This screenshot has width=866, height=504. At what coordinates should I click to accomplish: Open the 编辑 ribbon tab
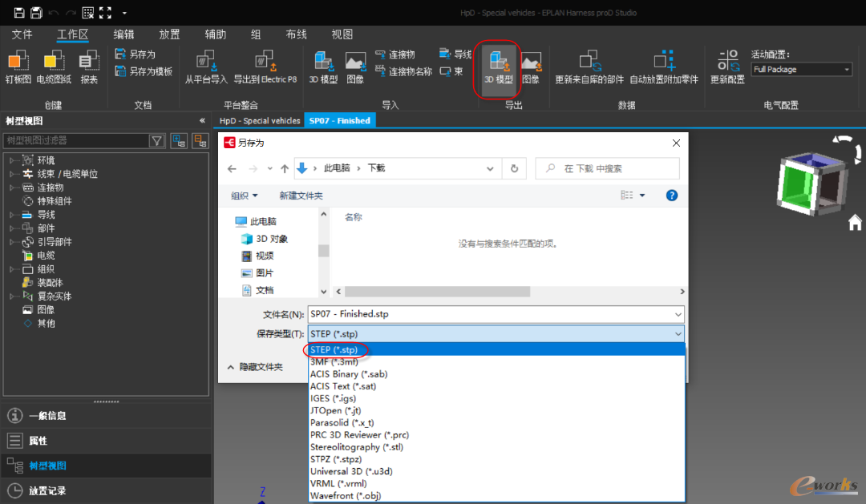tap(123, 34)
